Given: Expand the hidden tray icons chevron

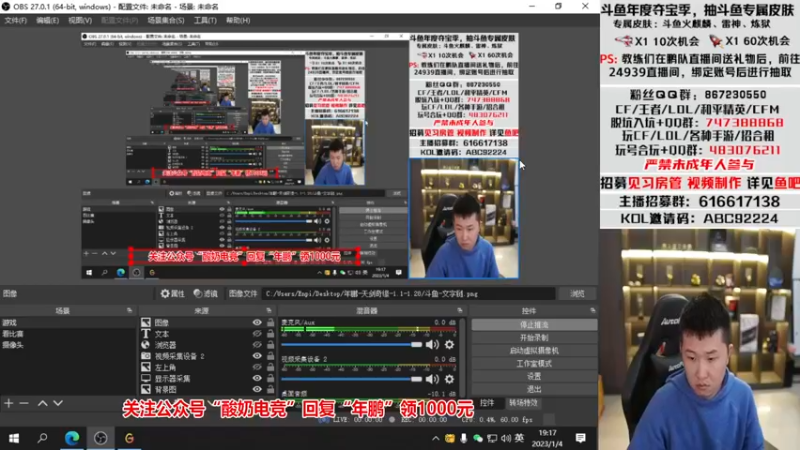Looking at the screenshot, I should point(435,439).
